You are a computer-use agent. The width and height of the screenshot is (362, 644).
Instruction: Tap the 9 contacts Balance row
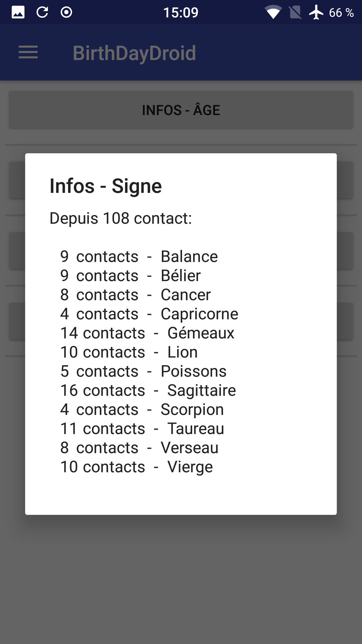pos(139,257)
